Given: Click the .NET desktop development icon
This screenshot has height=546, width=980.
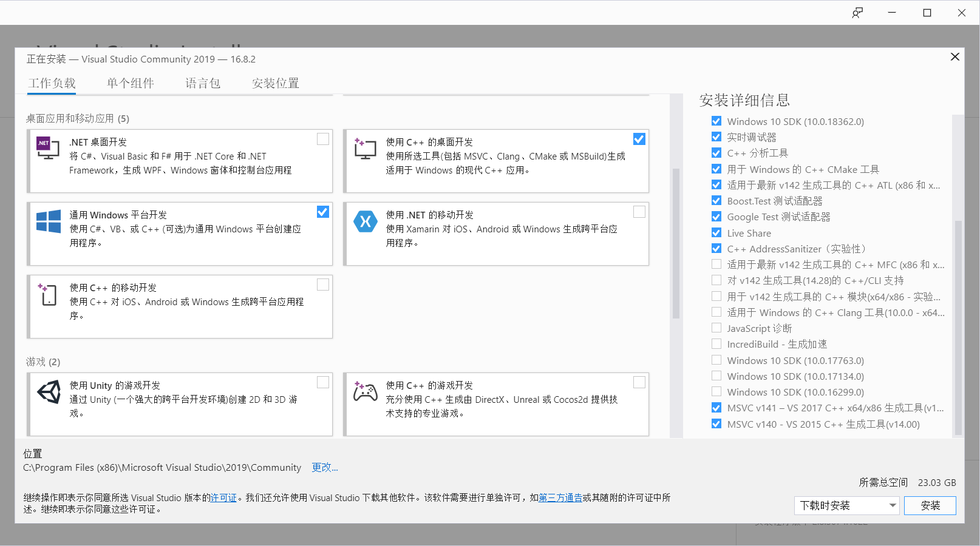Looking at the screenshot, I should pos(48,148).
